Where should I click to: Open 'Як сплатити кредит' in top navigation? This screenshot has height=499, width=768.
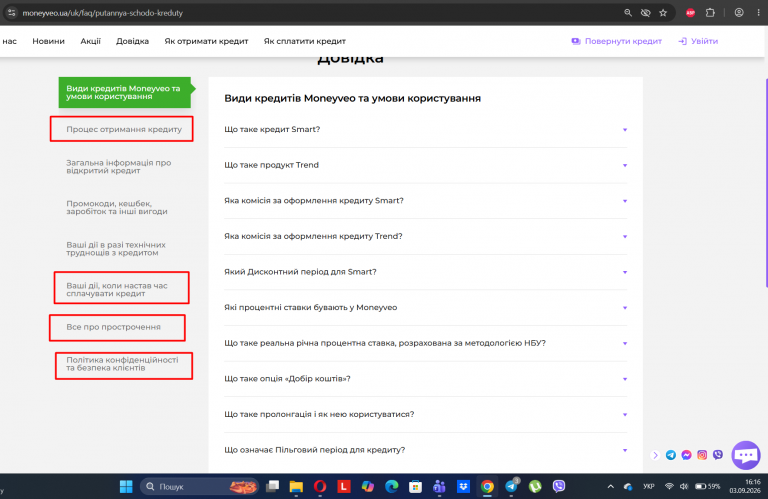coord(305,41)
